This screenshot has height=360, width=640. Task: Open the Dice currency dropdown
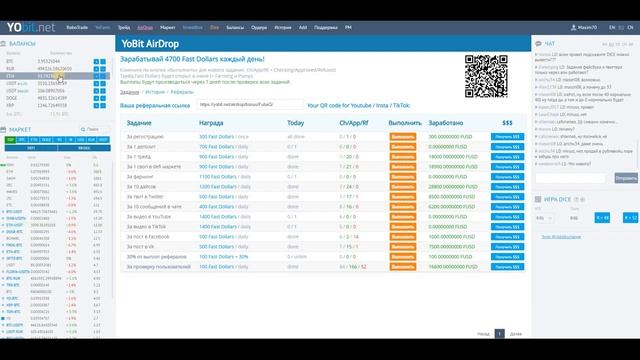[x=544, y=218]
